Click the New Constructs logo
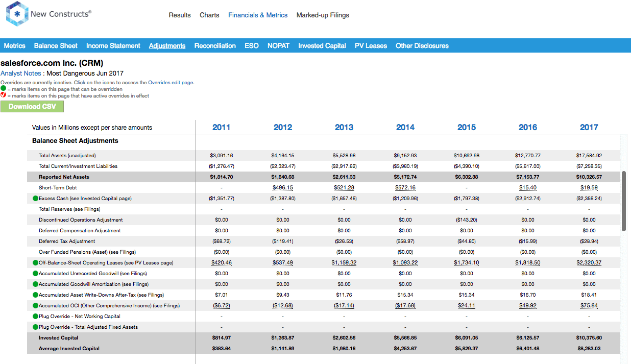 point(48,15)
